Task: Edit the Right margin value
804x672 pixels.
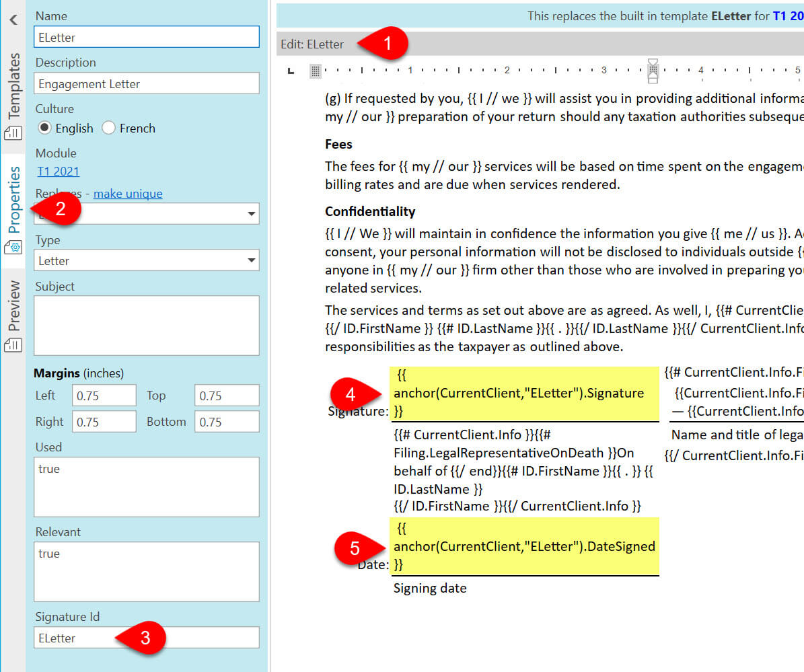Action: pyautogui.click(x=104, y=422)
